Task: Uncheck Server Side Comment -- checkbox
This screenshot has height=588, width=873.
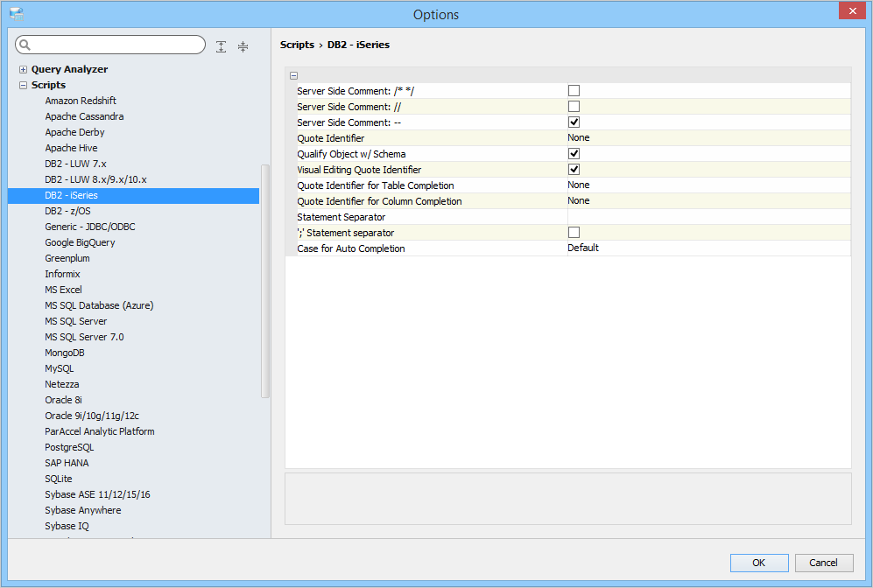Action: coord(574,122)
